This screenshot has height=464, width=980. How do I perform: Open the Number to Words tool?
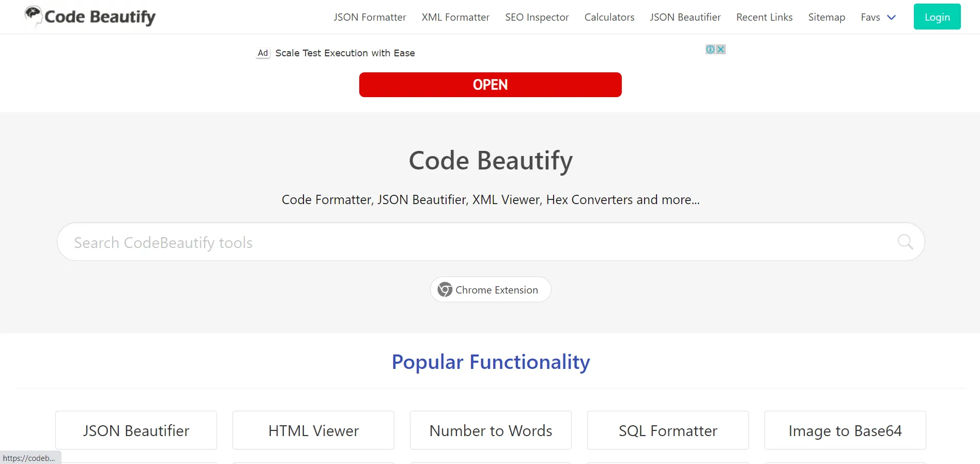click(491, 430)
